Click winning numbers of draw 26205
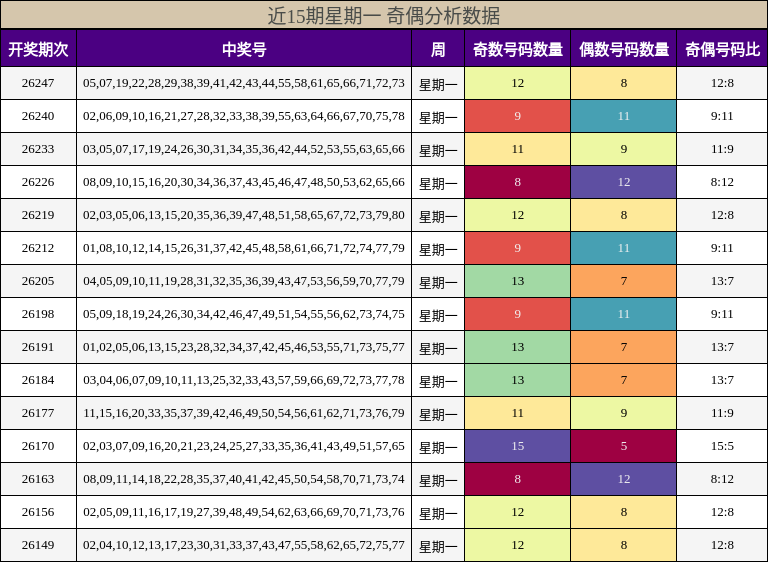 [x=244, y=281]
